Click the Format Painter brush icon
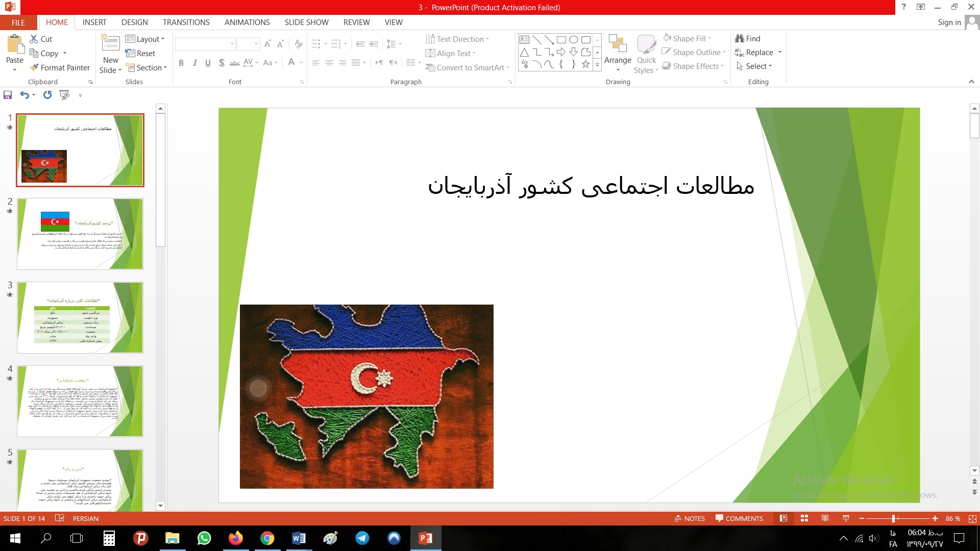The width and height of the screenshot is (980, 551). click(34, 67)
